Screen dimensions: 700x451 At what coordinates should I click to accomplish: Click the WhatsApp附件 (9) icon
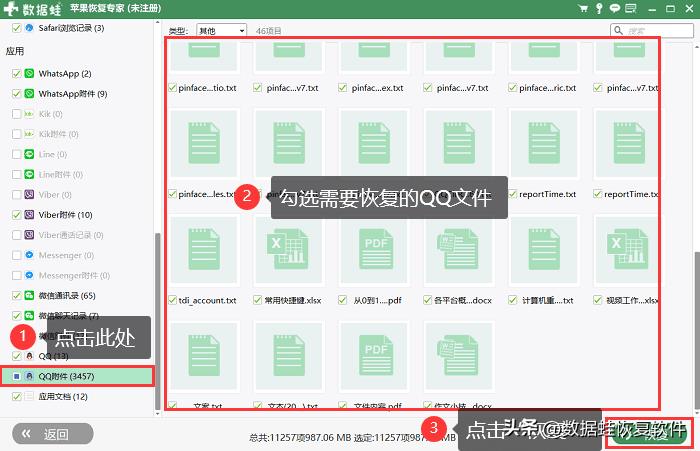click(x=29, y=93)
